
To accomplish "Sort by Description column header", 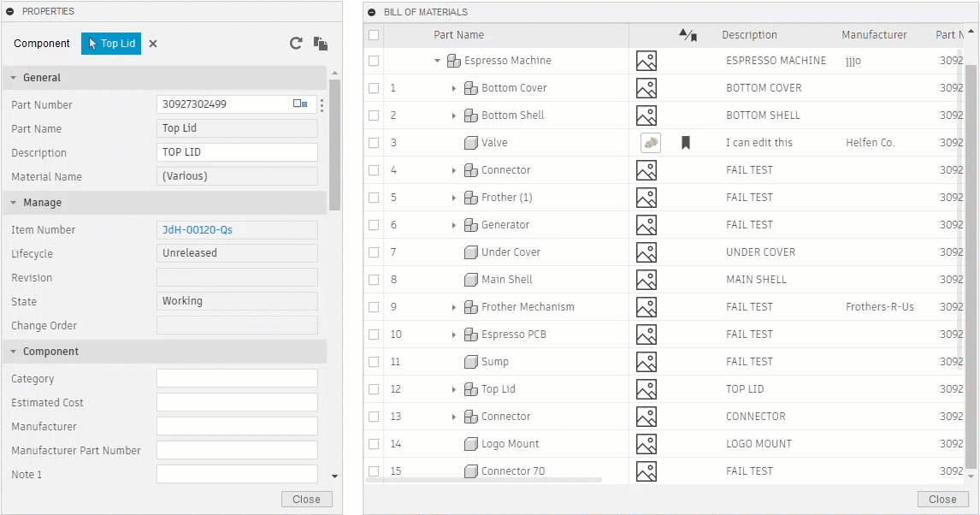I will (x=749, y=35).
